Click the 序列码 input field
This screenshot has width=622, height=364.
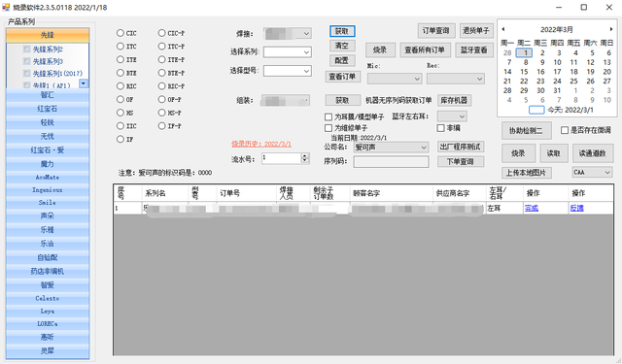[391, 161]
